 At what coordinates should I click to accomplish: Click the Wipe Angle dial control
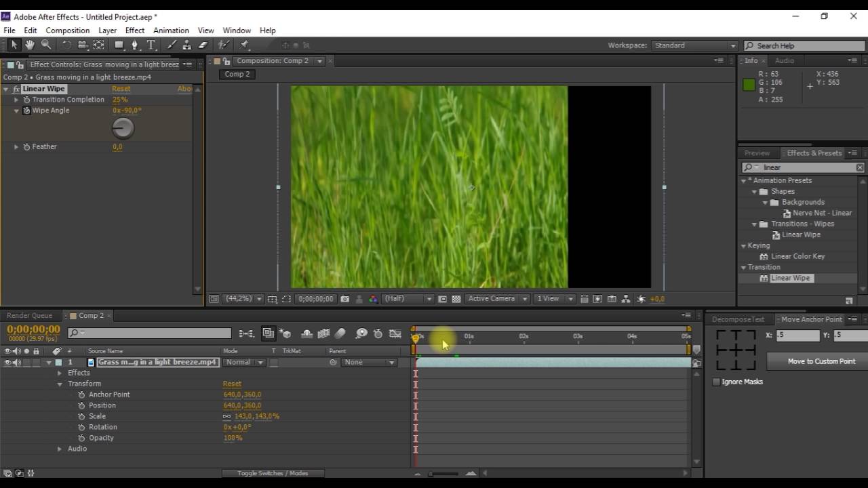123,128
